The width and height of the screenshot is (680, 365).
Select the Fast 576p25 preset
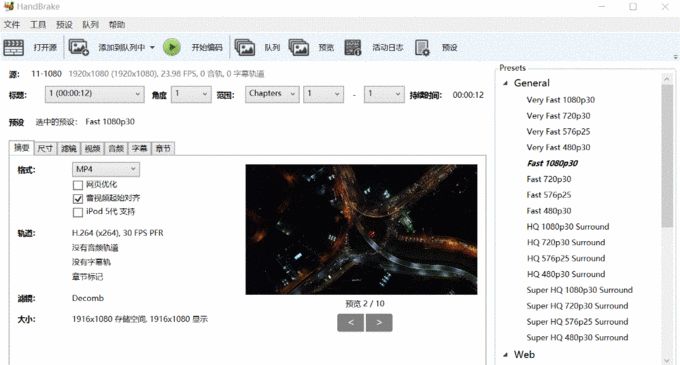549,195
